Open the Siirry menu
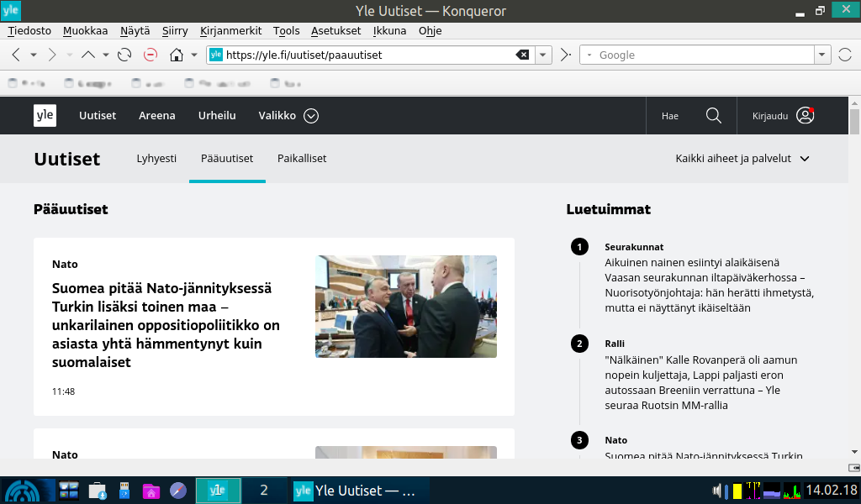Screen dimensions: 861x504 [175, 31]
